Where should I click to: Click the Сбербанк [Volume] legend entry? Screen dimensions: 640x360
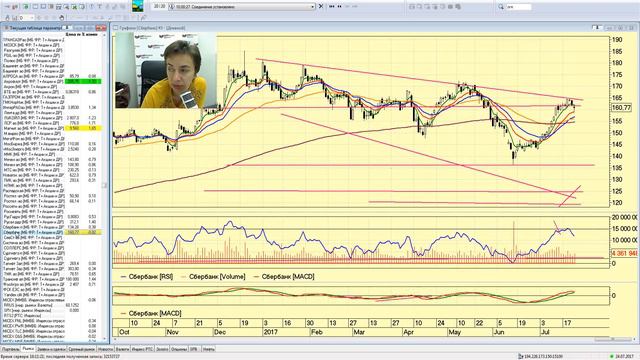pos(213,277)
